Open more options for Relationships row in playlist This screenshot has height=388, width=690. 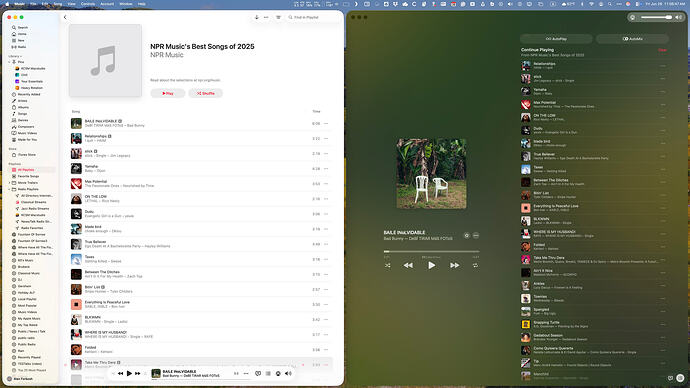tap(326, 139)
